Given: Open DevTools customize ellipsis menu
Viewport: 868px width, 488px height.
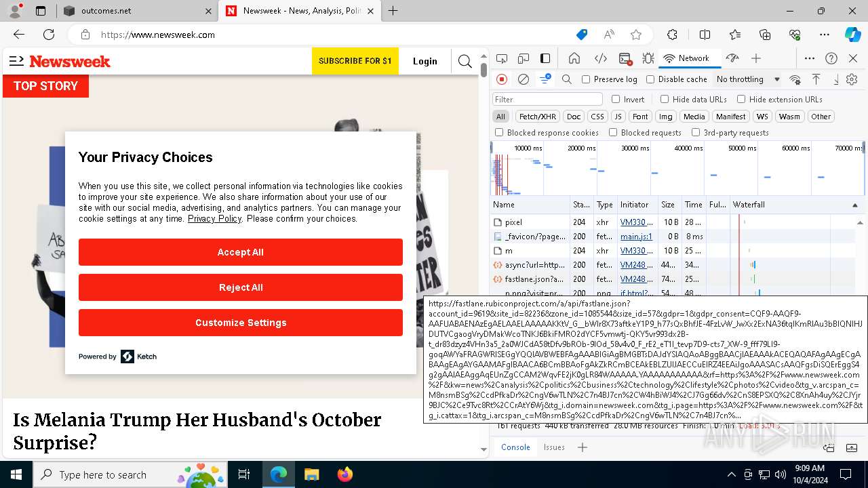Looking at the screenshot, I should click(x=810, y=58).
